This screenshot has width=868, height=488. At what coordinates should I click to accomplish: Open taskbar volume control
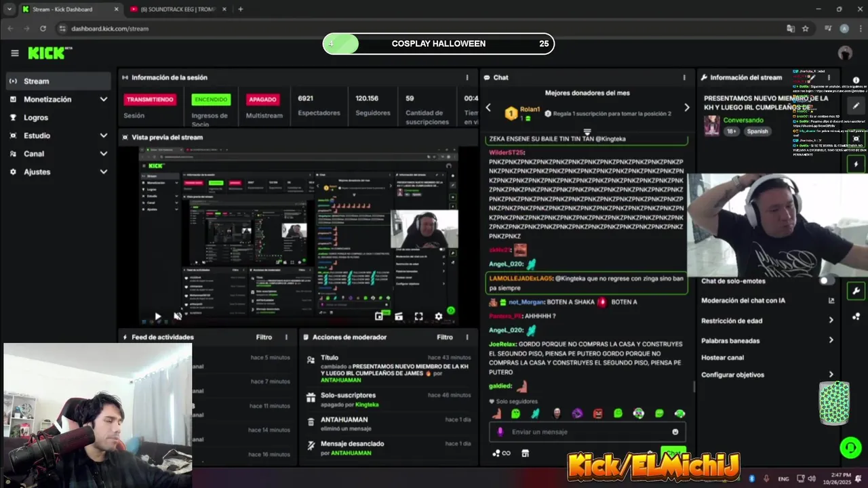coord(812,479)
